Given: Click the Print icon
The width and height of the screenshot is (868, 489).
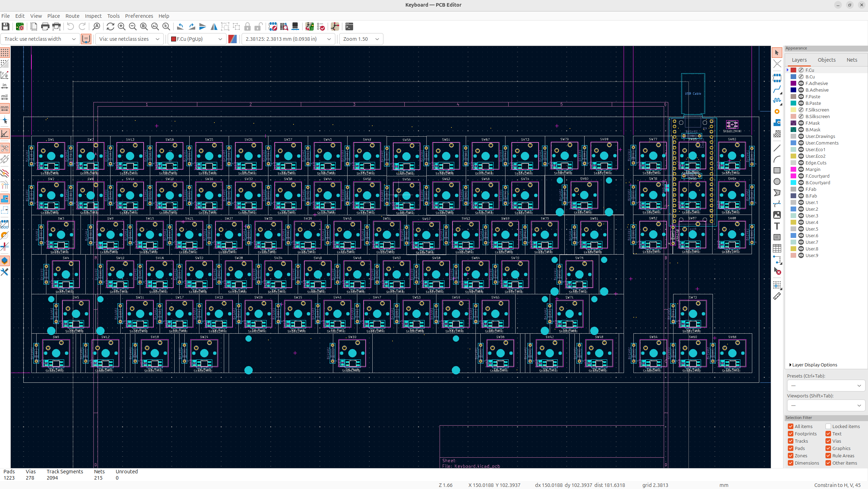Looking at the screenshot, I should (45, 26).
